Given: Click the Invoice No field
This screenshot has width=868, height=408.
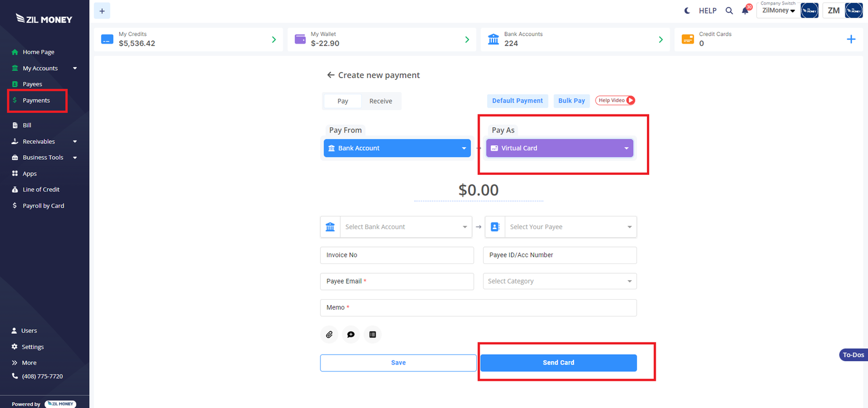Looking at the screenshot, I should 397,255.
